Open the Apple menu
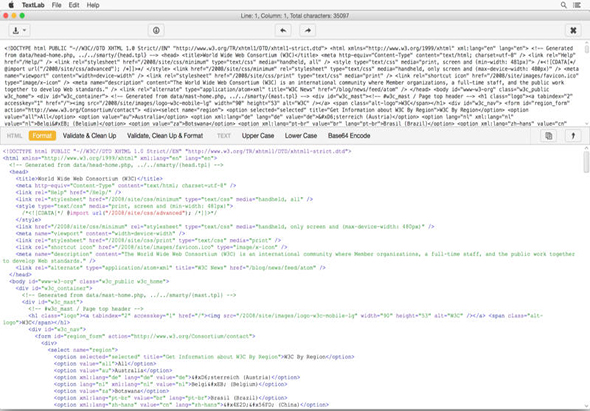 click(x=11, y=5)
